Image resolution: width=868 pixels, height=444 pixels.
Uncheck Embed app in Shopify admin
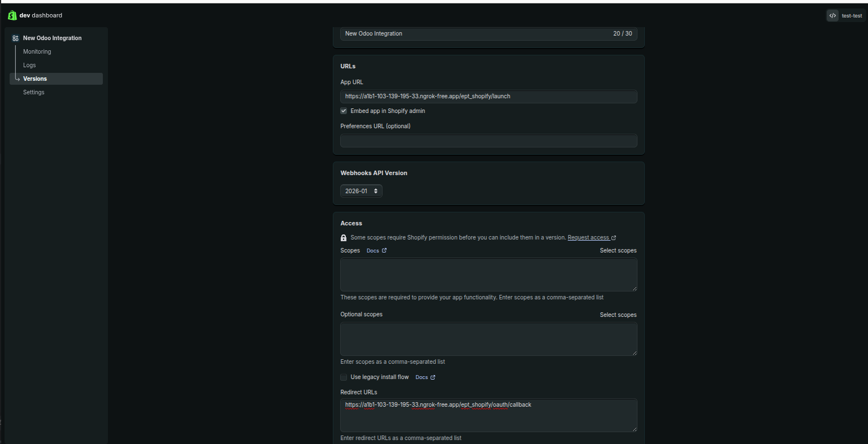pos(344,111)
